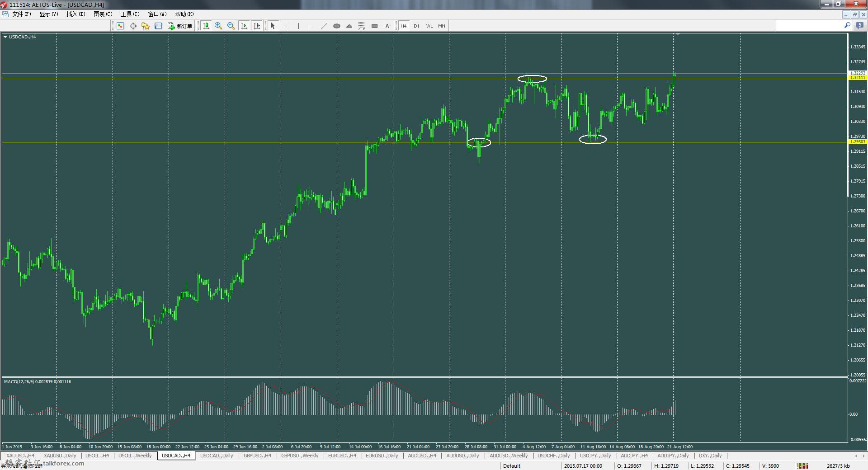Switch to USDJPY.,Daily chart tab
Screen dimensions: 868x470
[595, 456]
